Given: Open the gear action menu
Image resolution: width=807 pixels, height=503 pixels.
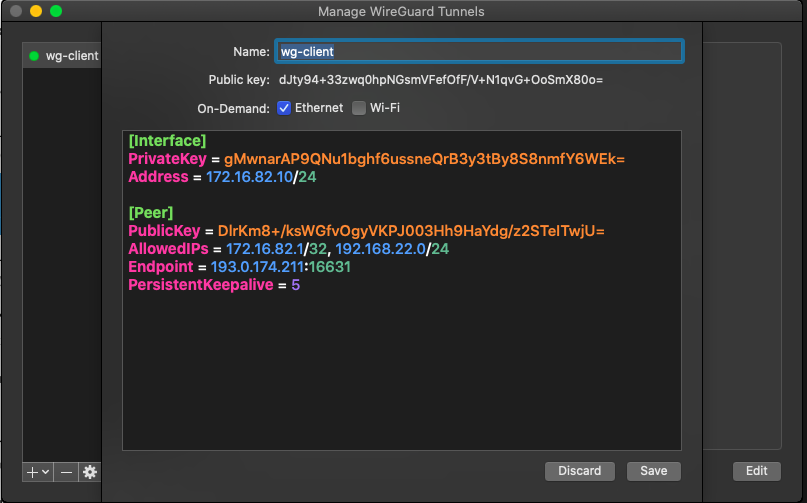Looking at the screenshot, I should tap(90, 472).
